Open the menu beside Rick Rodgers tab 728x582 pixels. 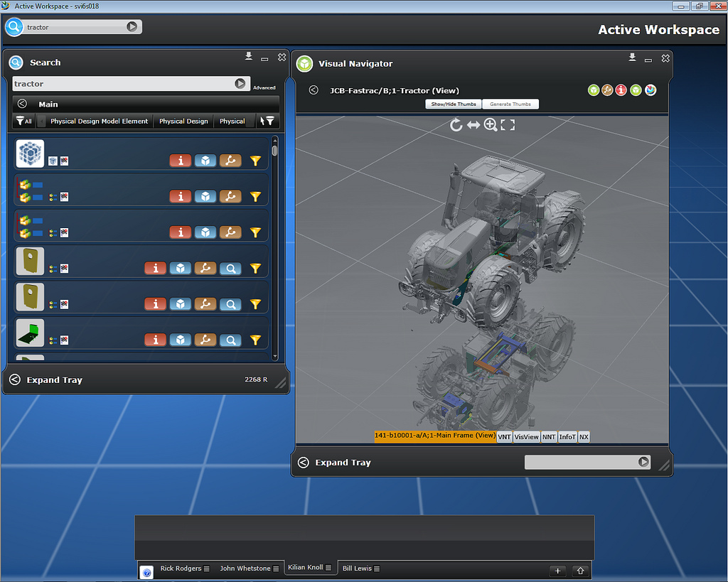coord(207,568)
